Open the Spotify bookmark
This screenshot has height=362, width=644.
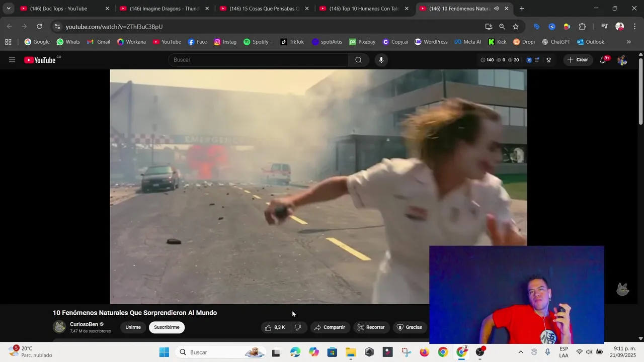[x=258, y=42]
